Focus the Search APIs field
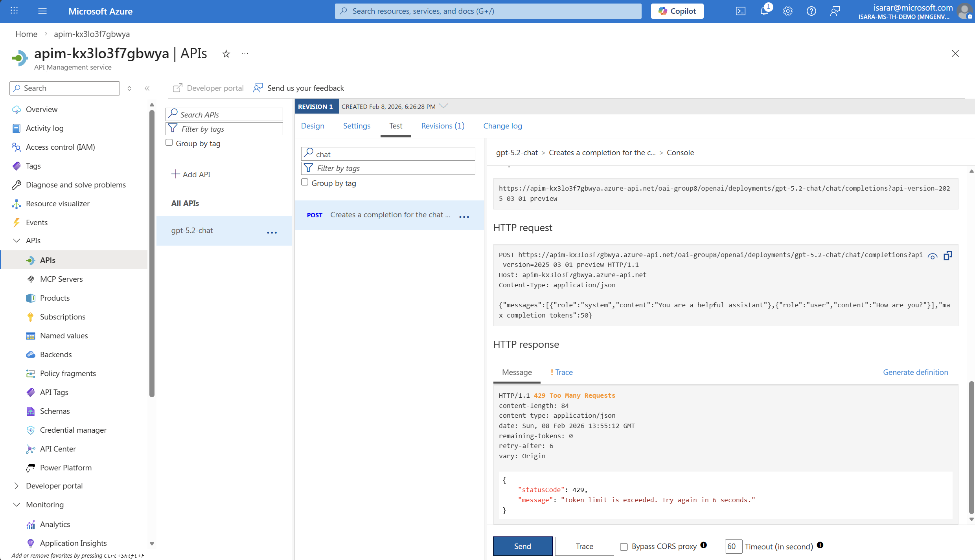The height and width of the screenshot is (560, 975). tap(224, 114)
